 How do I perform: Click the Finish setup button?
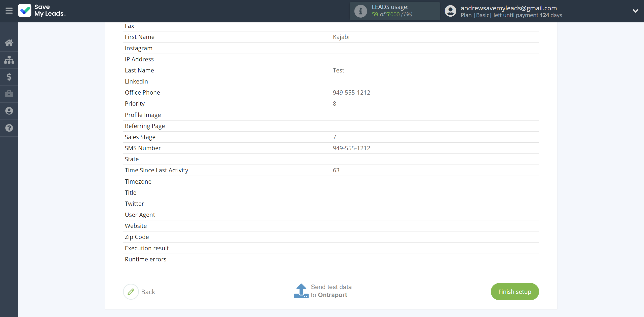tap(515, 292)
